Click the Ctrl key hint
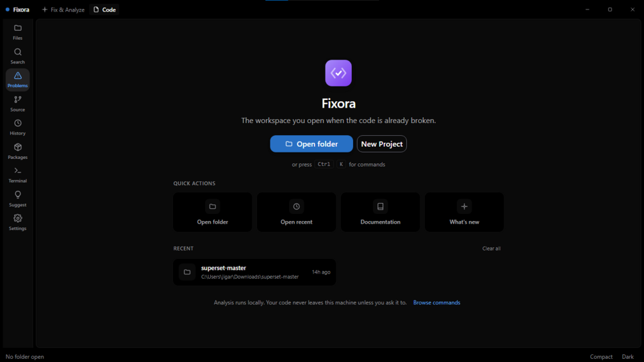This screenshot has height=362, width=644. coord(324,164)
